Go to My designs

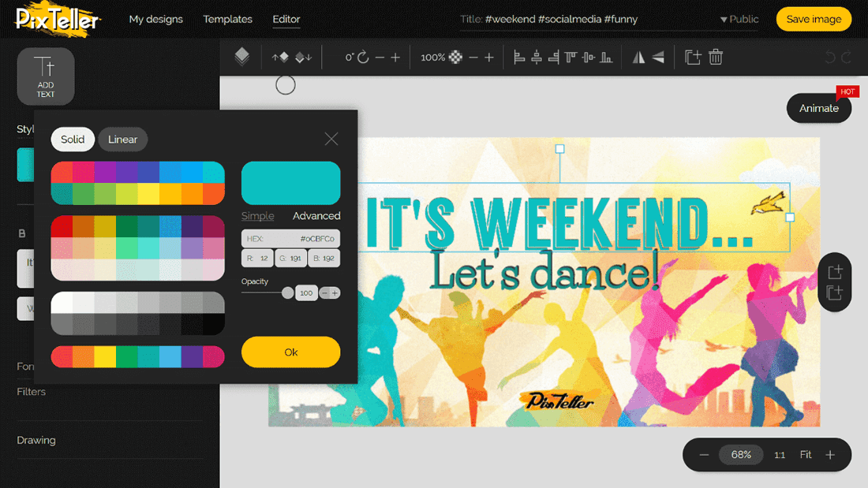pos(155,20)
